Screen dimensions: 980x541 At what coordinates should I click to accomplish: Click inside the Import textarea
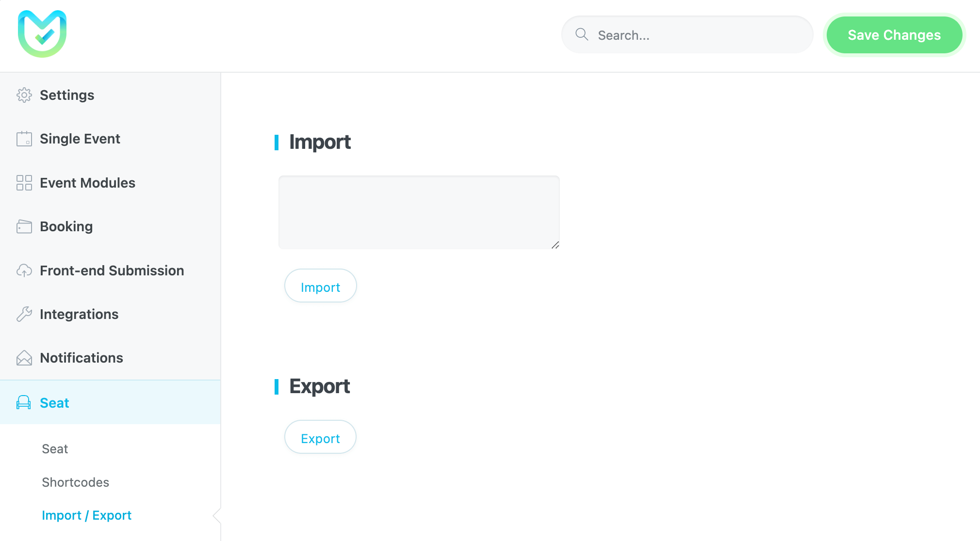click(x=419, y=212)
